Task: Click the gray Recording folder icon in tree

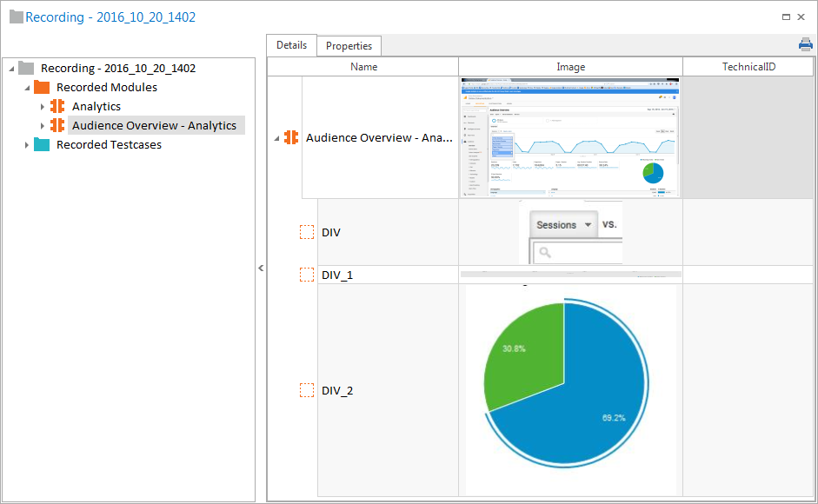Action: pyautogui.click(x=26, y=68)
